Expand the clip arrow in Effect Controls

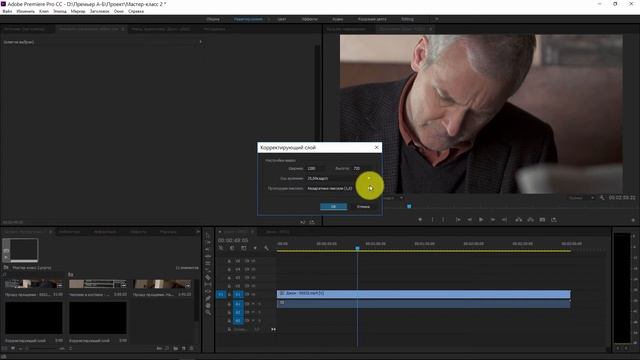200,42
